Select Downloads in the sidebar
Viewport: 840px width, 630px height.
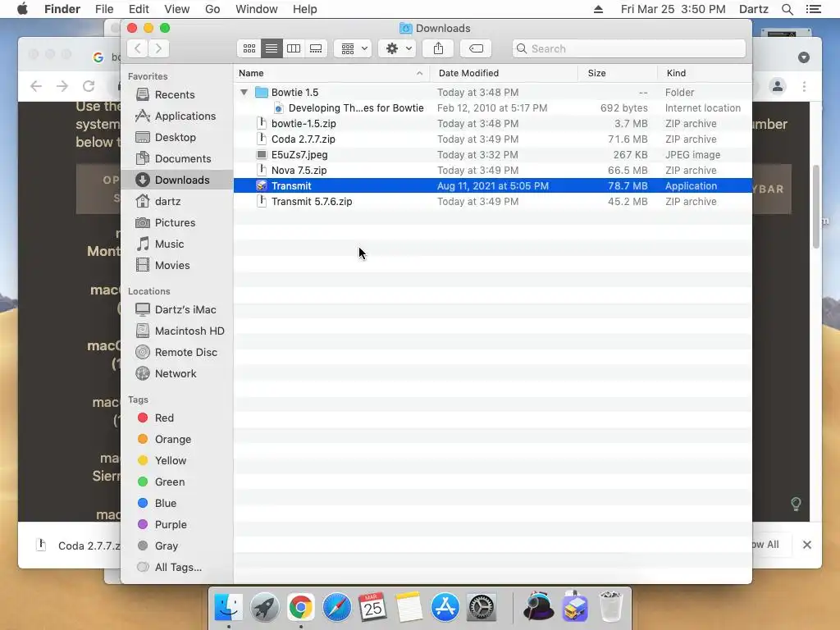click(x=177, y=180)
